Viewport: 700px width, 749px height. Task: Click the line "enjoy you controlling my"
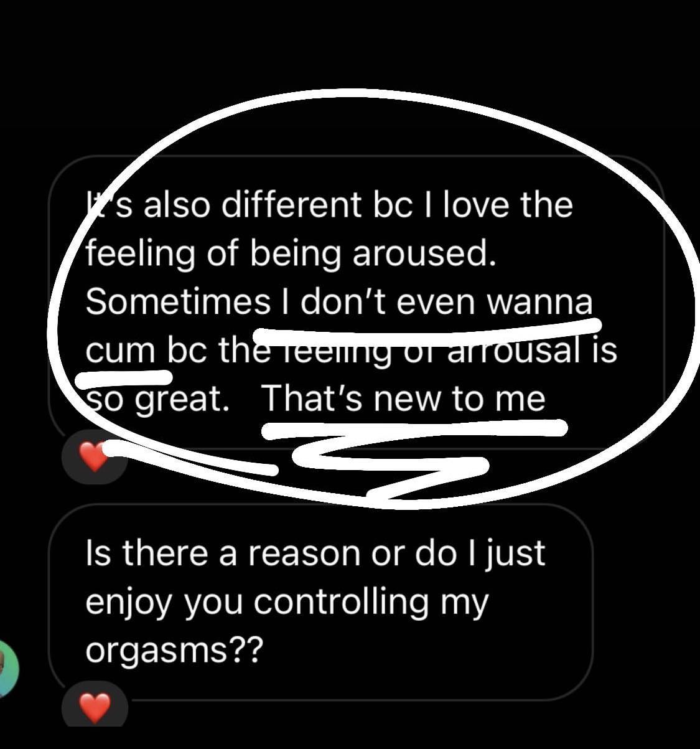click(287, 603)
